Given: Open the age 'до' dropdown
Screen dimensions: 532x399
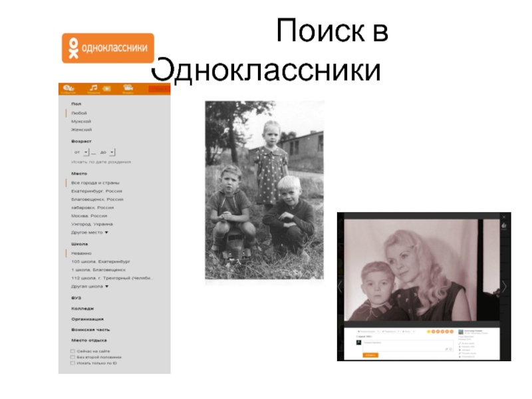Looking at the screenshot, I should (x=107, y=152).
